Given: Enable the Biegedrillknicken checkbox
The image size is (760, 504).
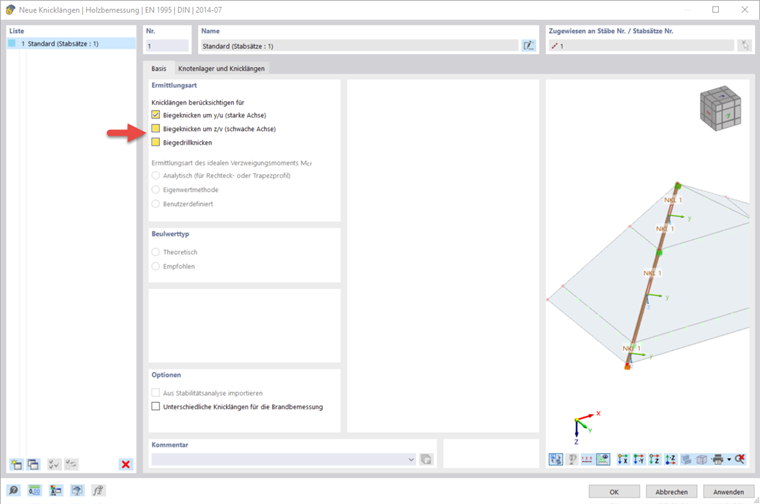Looking at the screenshot, I should [156, 142].
